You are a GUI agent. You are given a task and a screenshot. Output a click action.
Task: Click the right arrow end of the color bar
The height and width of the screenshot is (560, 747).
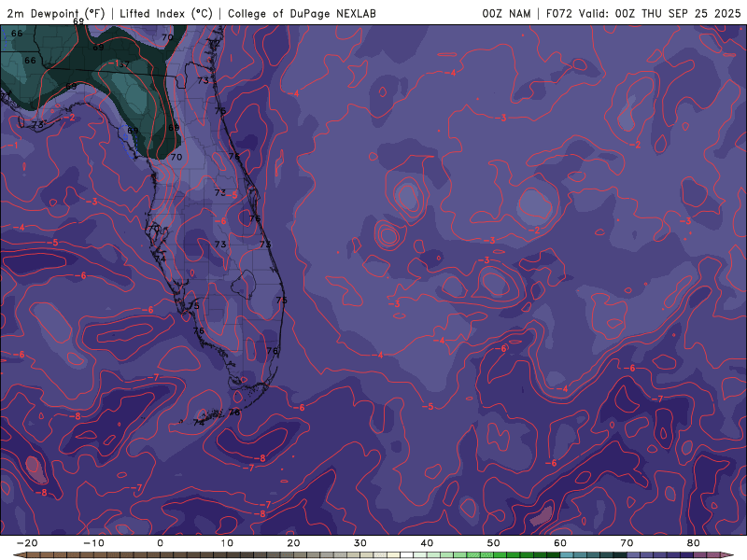pos(728,555)
